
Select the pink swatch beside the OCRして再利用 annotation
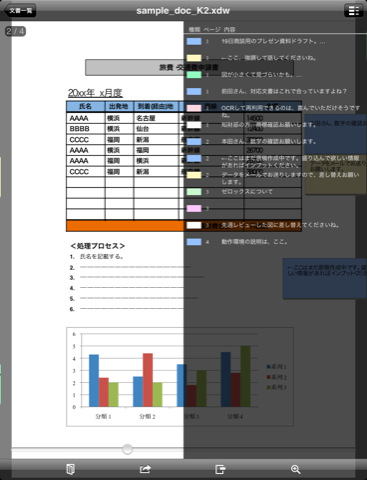(x=194, y=108)
